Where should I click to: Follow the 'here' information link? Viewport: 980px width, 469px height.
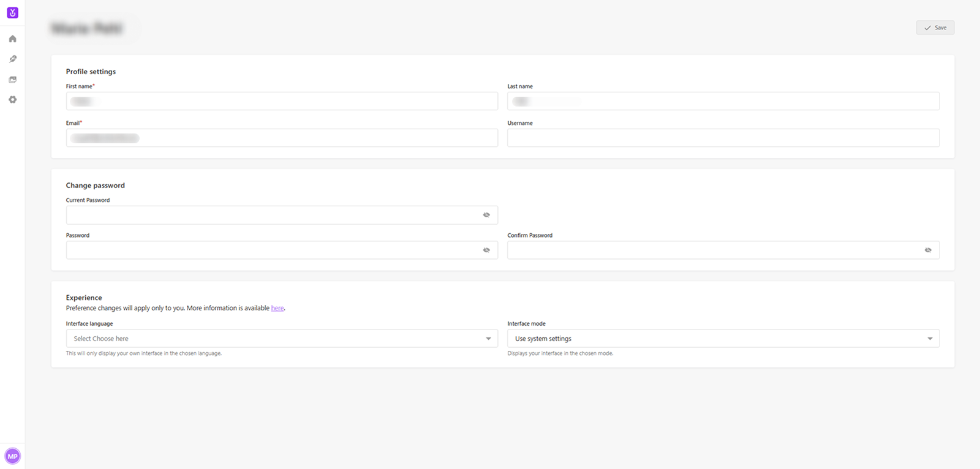[277, 308]
